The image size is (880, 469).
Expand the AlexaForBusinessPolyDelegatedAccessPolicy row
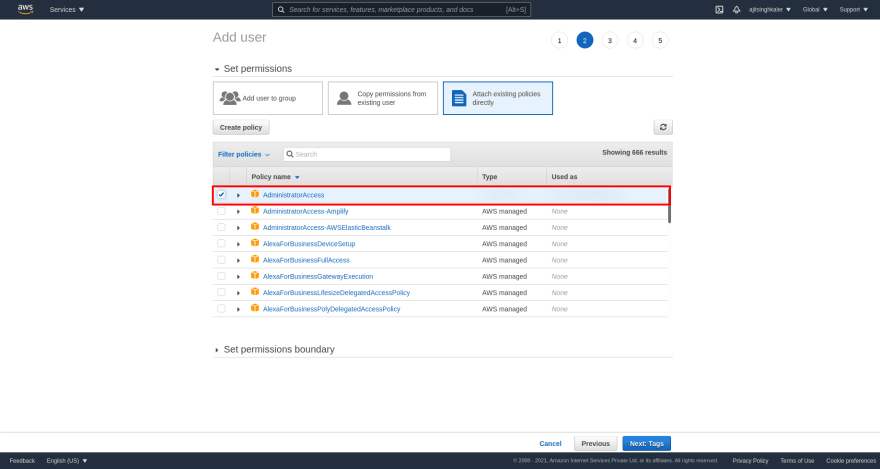point(238,309)
